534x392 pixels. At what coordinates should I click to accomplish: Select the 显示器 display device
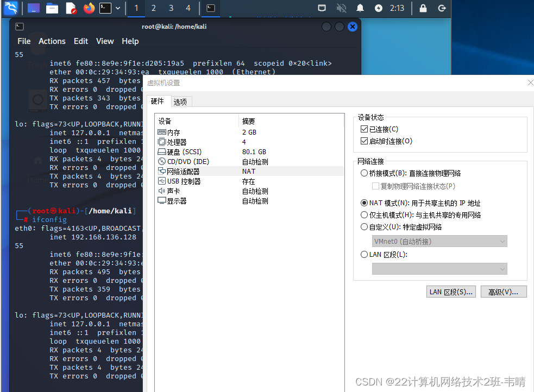point(170,200)
